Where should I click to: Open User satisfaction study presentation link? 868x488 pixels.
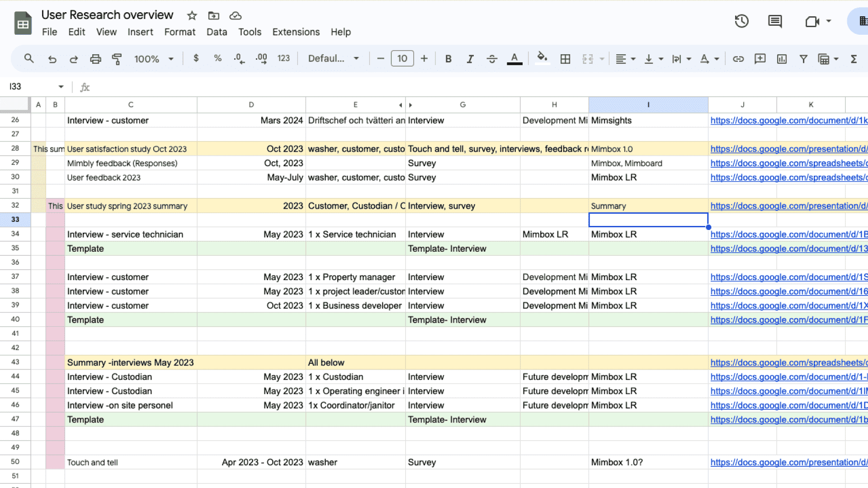(x=788, y=149)
